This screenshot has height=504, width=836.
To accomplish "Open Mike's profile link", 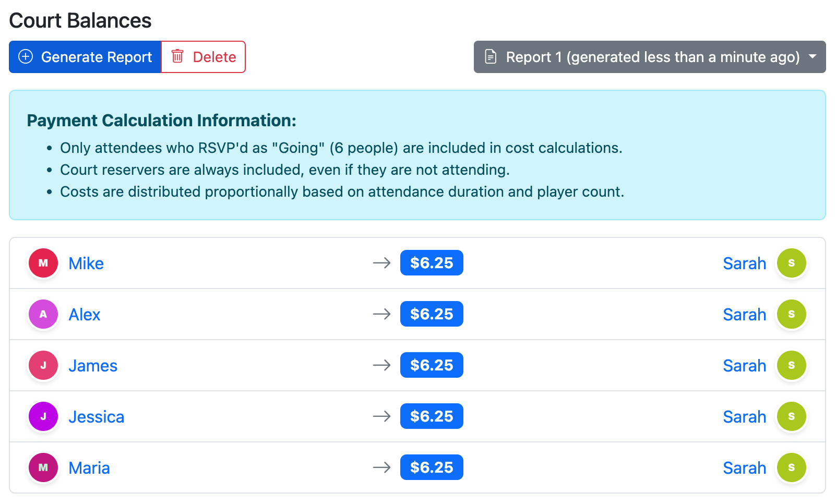I will 86,263.
